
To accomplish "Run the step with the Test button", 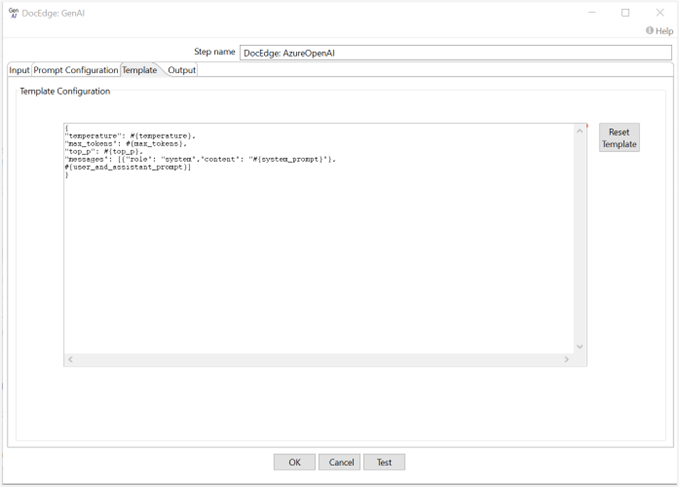I will pos(384,462).
